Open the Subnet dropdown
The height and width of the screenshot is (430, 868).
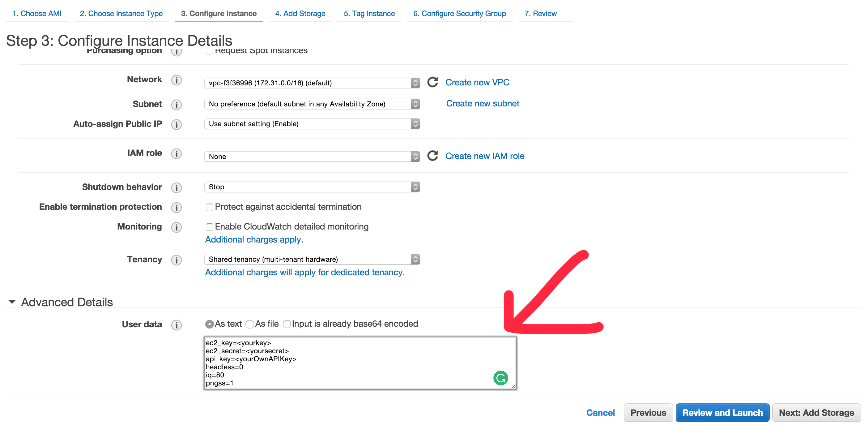point(312,104)
